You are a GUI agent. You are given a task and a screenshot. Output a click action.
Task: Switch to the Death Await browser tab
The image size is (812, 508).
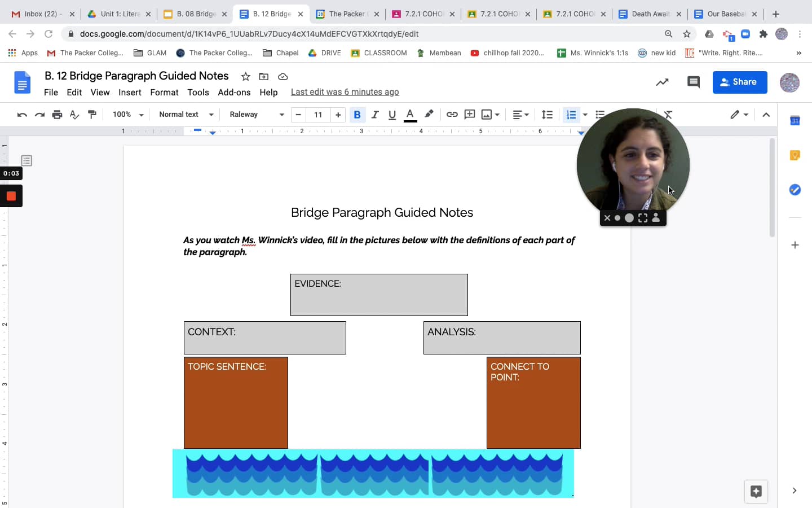(650, 14)
